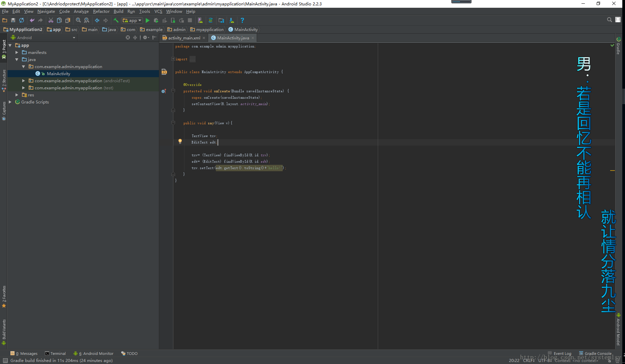Click the Open file toolbar icon
625x364 pixels.
click(5, 20)
